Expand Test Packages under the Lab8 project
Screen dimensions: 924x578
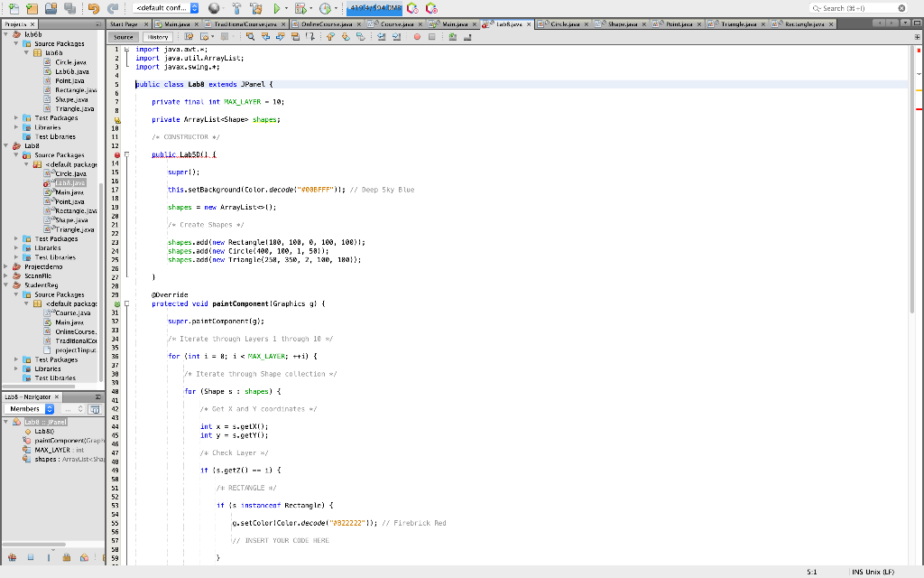pyautogui.click(x=15, y=238)
